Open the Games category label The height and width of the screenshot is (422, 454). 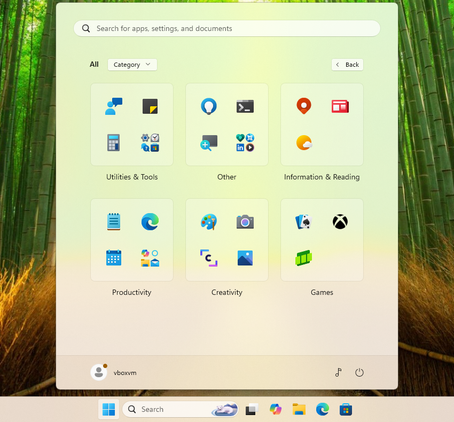[322, 292]
